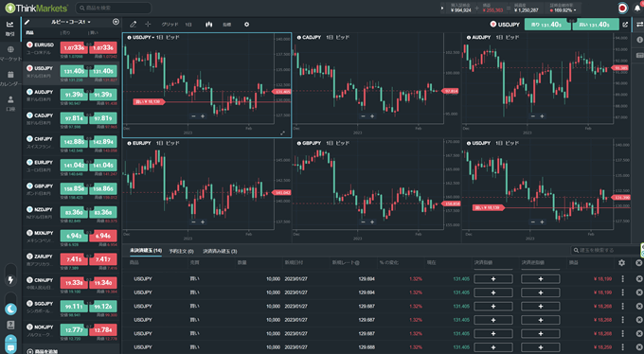Select the crosshair tool in the chart toolbar
The height and width of the screenshot is (354, 644).
148,25
